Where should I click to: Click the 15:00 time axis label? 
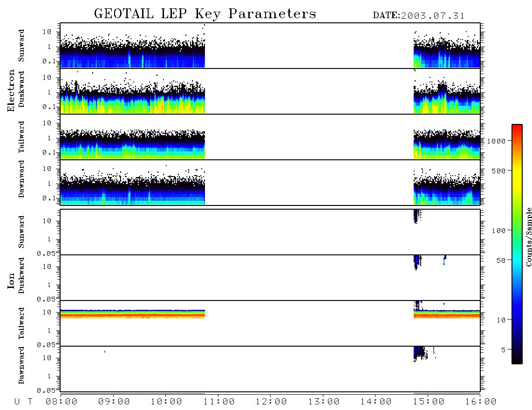(429, 402)
